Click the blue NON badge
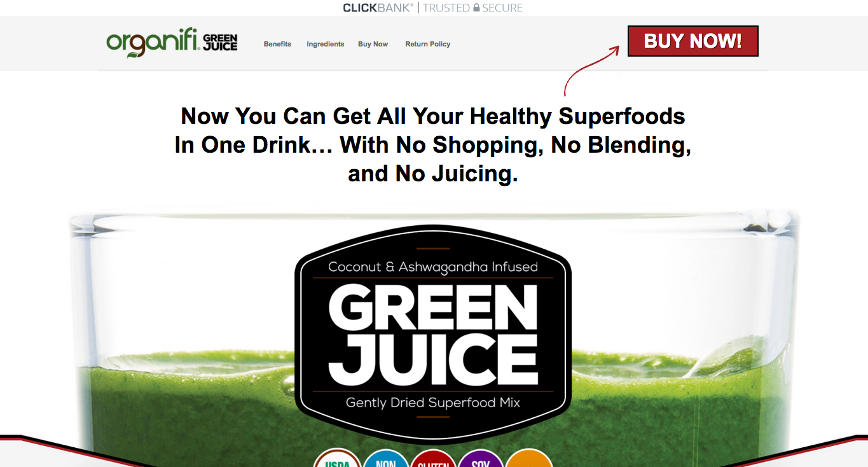This screenshot has height=467, width=868. (x=386, y=458)
